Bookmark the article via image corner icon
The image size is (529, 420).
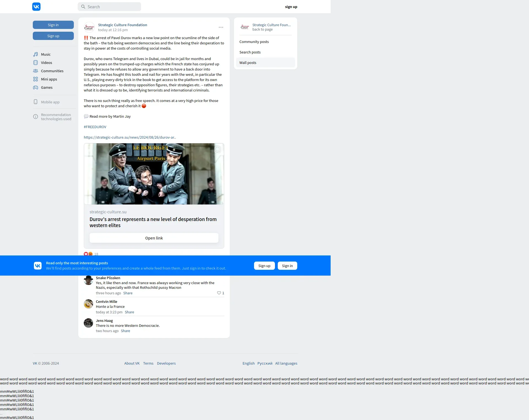point(217,150)
